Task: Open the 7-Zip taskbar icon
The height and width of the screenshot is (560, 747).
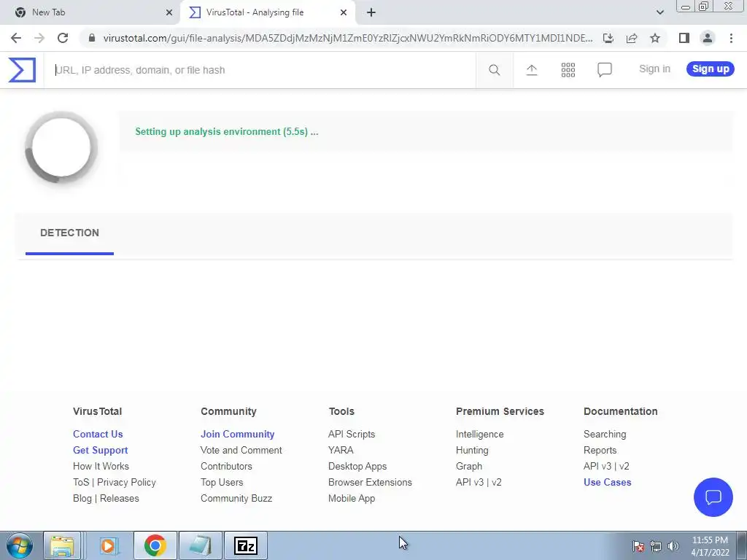Action: point(246,545)
